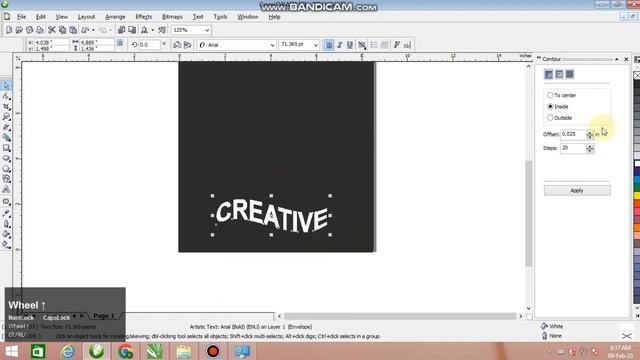Open the Application Launcher icon
The image size is (640, 360).
point(144,30)
